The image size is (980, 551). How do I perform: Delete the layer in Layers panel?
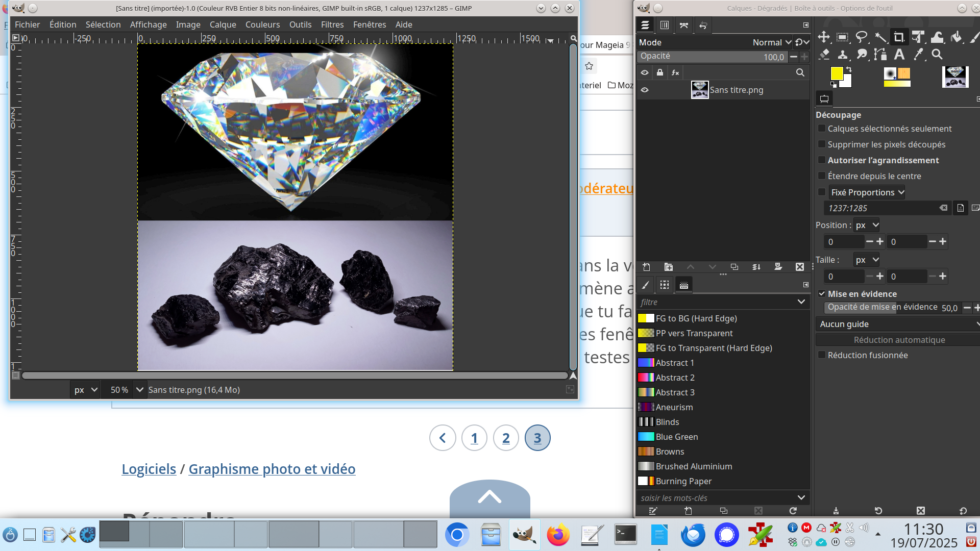point(800,267)
